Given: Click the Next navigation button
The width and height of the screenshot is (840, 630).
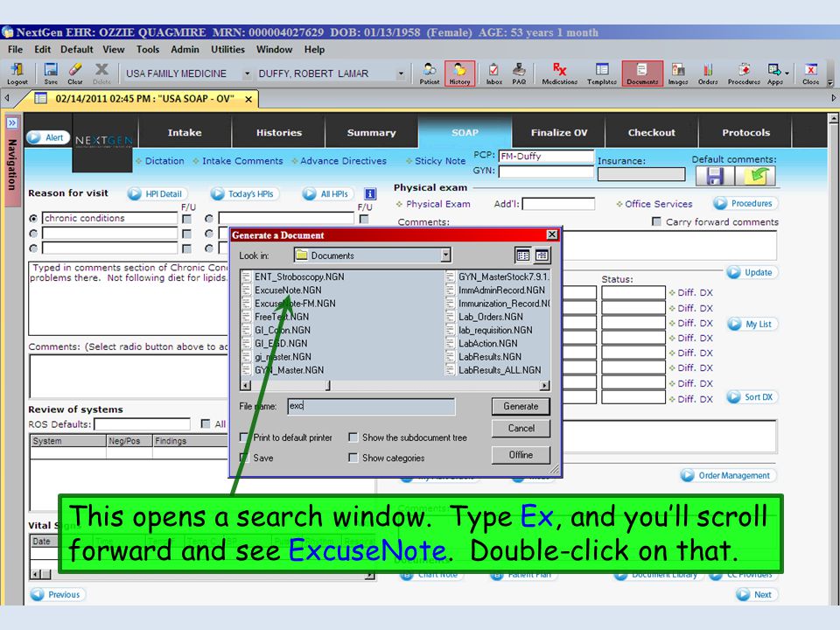Looking at the screenshot, I should tap(755, 594).
